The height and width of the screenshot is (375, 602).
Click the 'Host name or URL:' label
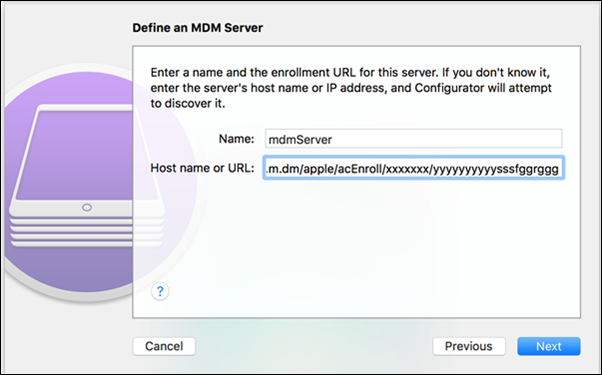[202, 168]
